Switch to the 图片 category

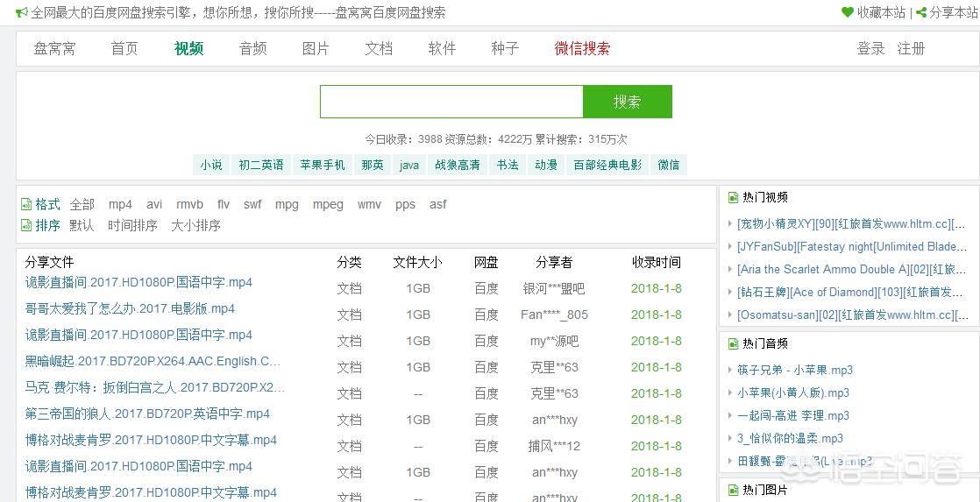316,49
